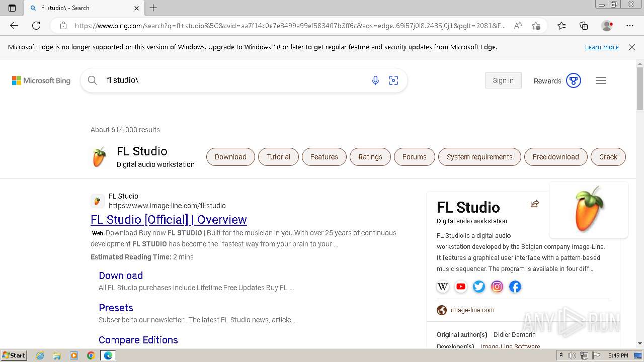644x362 pixels.
Task: Open the Edge profile avatar
Action: [x=607, y=26]
